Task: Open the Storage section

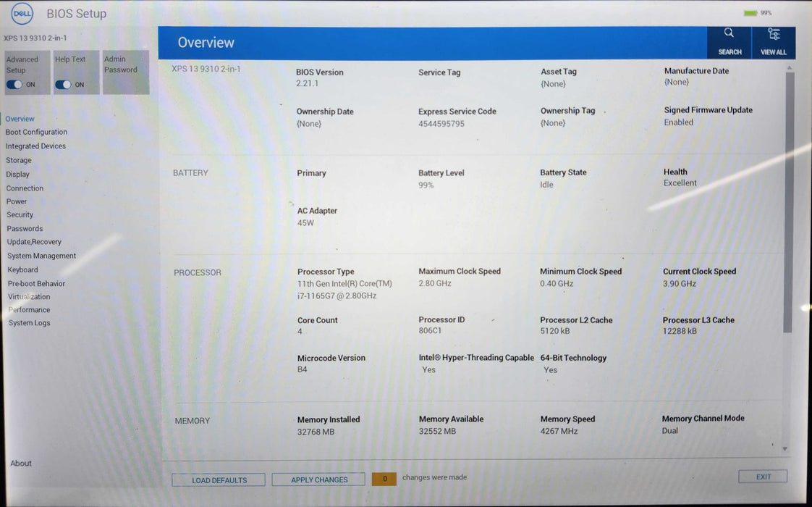Action: pyautogui.click(x=19, y=160)
